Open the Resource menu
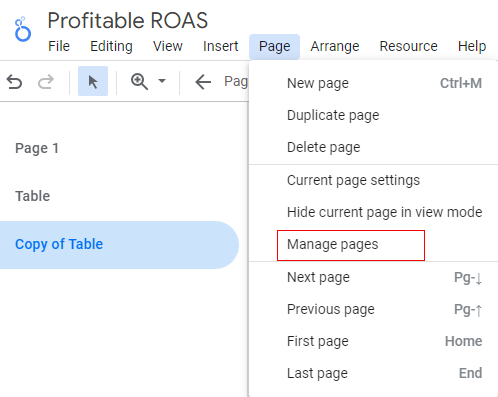 pos(408,46)
